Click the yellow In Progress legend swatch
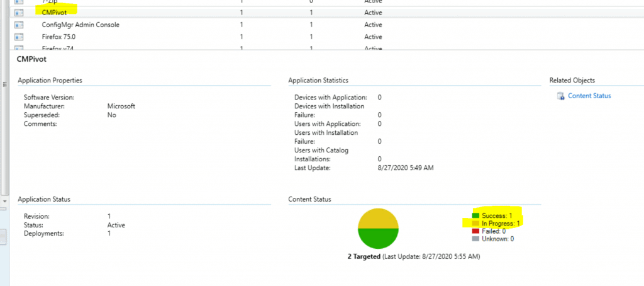Image resolution: width=644 pixels, height=286 pixels. pos(475,224)
